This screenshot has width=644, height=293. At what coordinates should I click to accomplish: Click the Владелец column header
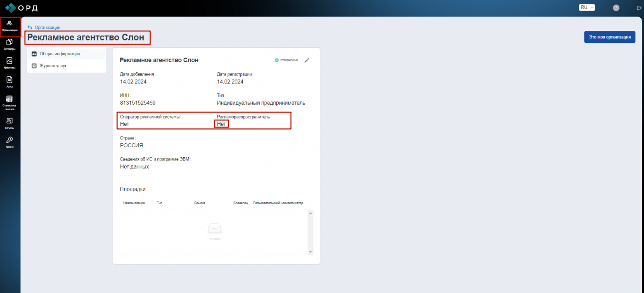tap(241, 203)
